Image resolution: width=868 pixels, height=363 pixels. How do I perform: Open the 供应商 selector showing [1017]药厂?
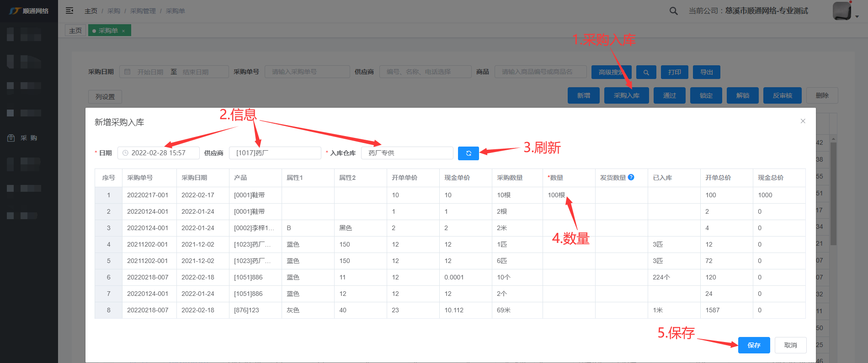275,153
